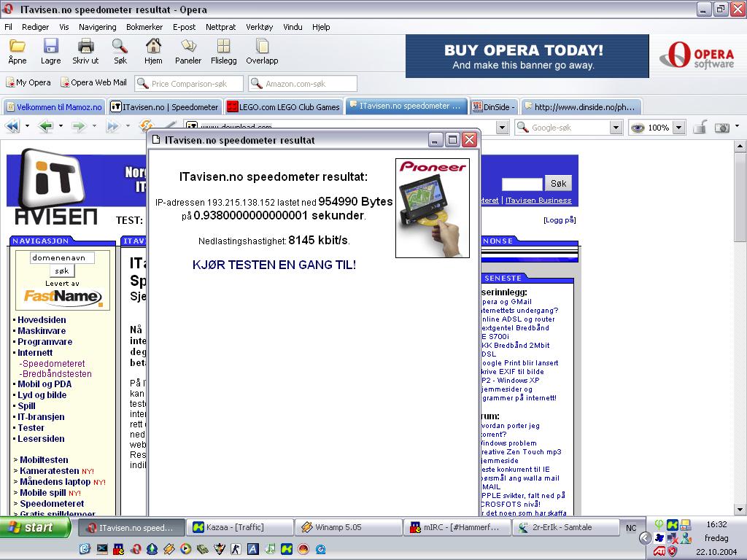Viewport: 747px width, 560px height.
Task: Click the red shield tray icon
Action: [x=672, y=551]
